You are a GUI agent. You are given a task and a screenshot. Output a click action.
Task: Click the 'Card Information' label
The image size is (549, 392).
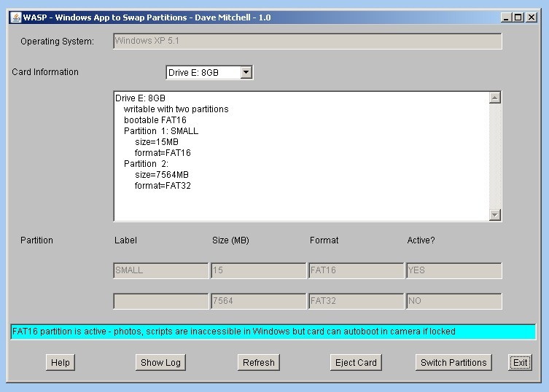(45, 71)
